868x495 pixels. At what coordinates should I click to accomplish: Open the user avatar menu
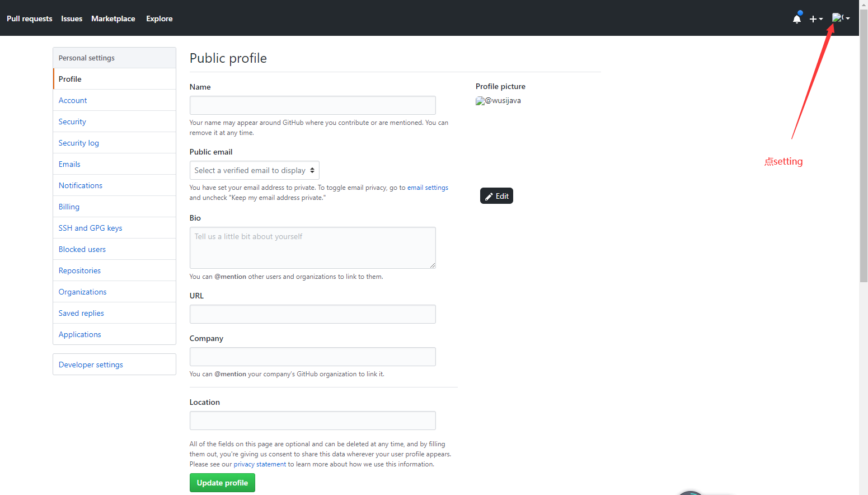(x=840, y=18)
